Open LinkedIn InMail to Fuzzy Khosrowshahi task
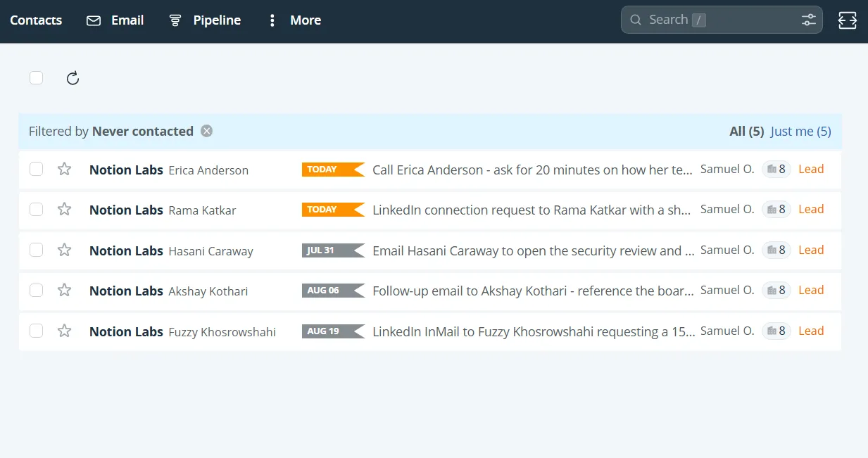Image resolution: width=868 pixels, height=458 pixels. coord(534,331)
